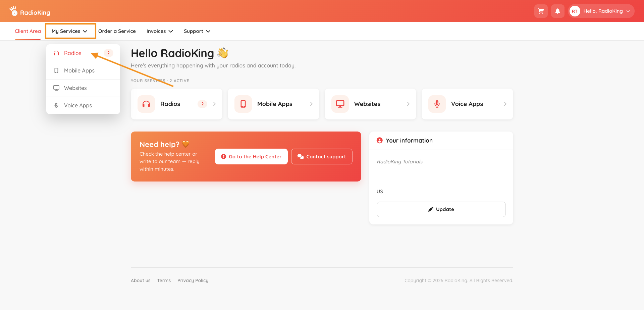Select Radios in My Services menu

(x=83, y=53)
